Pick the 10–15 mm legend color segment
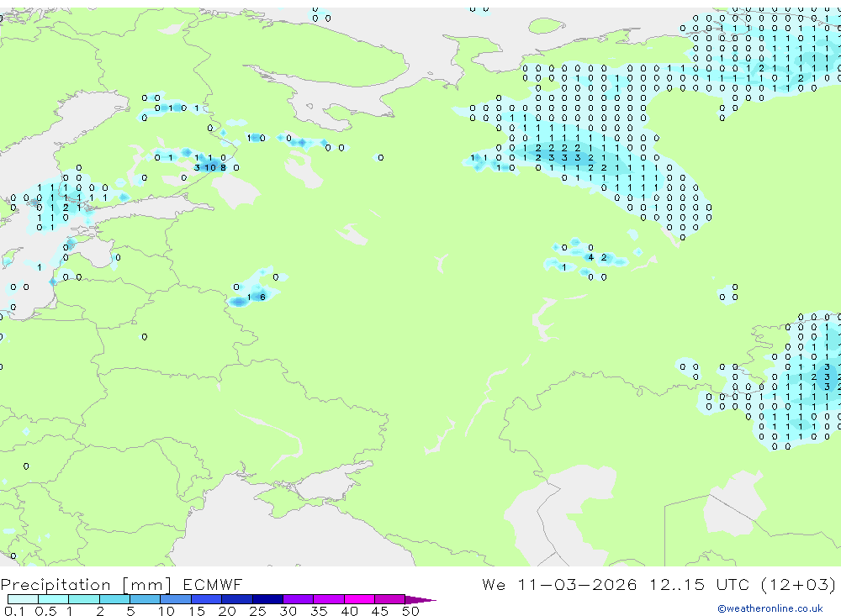Image resolution: width=841 pixels, height=616 pixels. point(176,599)
